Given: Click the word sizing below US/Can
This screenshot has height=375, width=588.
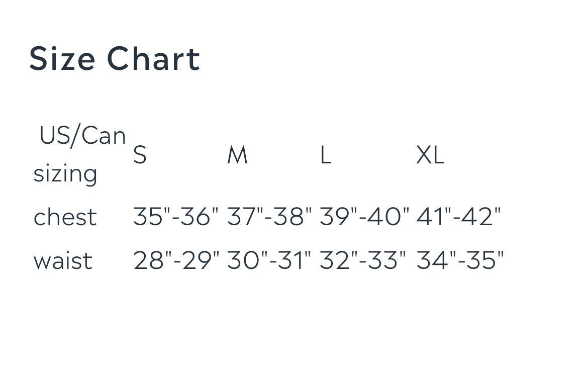Looking at the screenshot, I should tap(65, 174).
